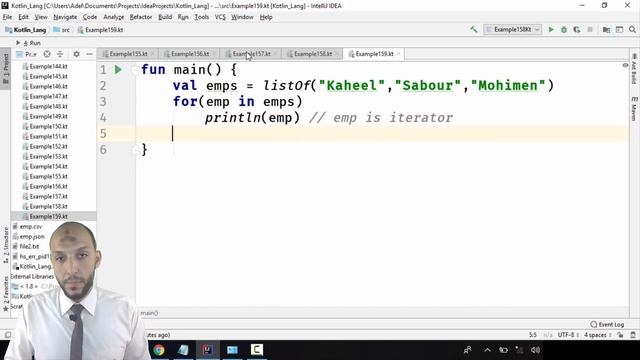Screen dimensions: 640x360
Task: Open the Ant Build side tab
Action: coord(634,68)
